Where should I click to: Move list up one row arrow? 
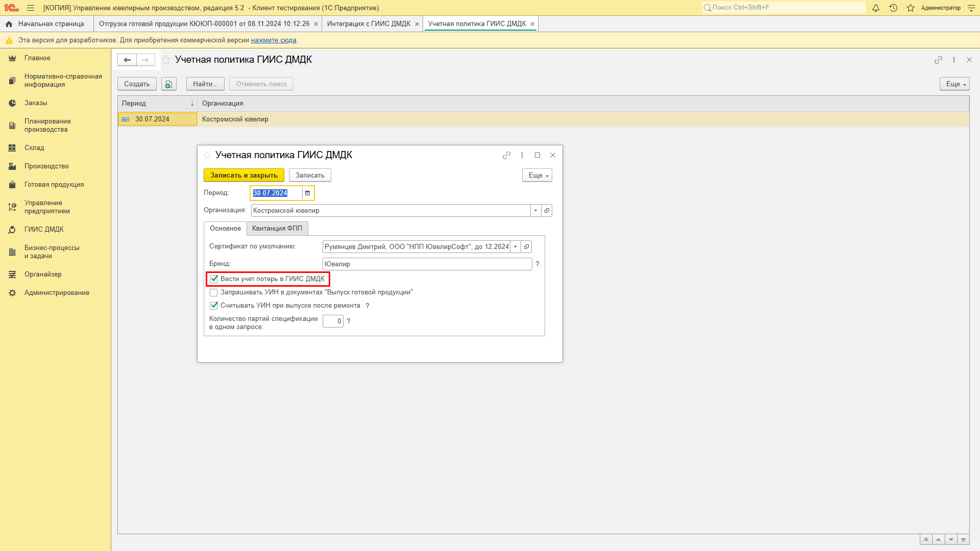point(938,540)
